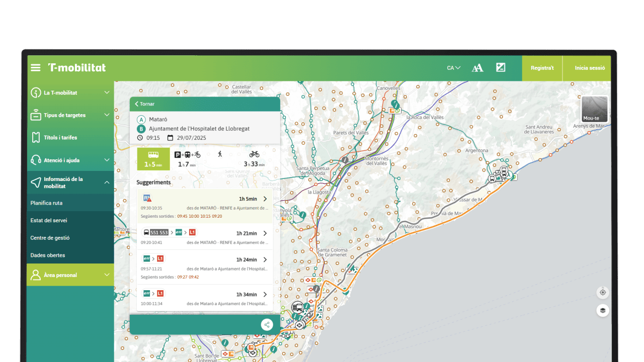This screenshot has height=362, width=644.
Task: Open Planifica ruta submenu item
Action: tap(70, 203)
